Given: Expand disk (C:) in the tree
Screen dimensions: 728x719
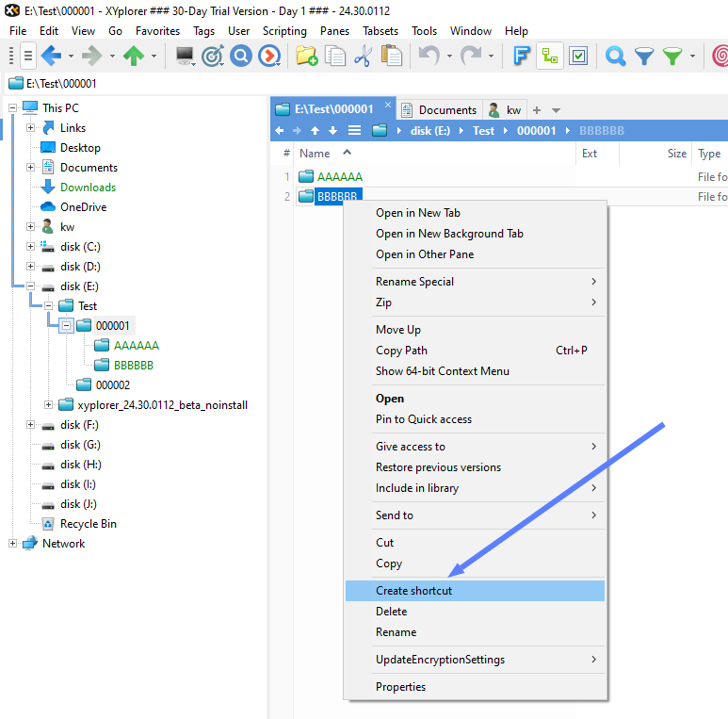Looking at the screenshot, I should 31,247.
